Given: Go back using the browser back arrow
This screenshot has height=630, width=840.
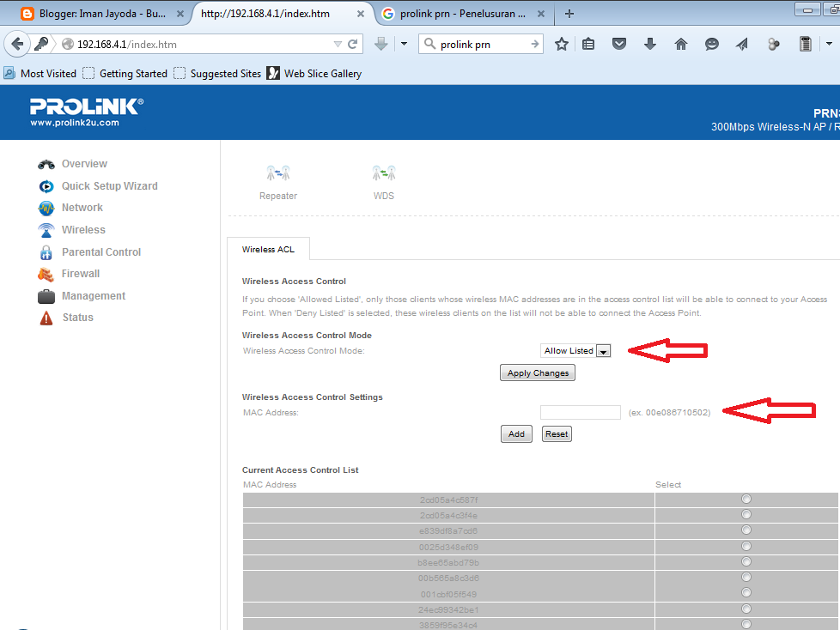Looking at the screenshot, I should (16, 44).
